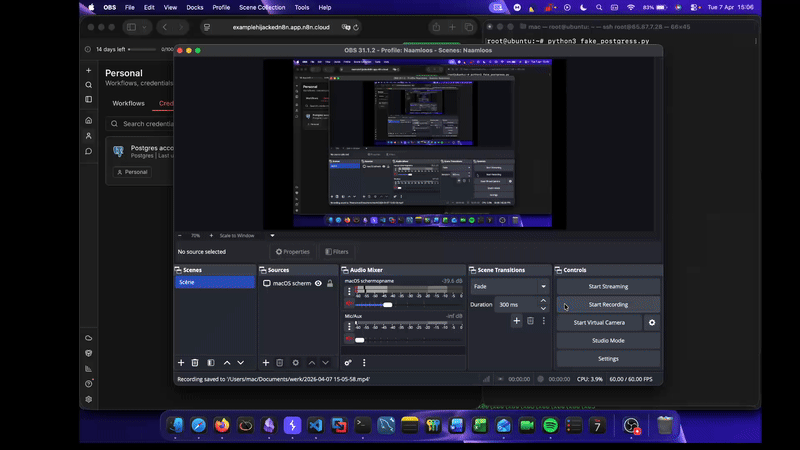Add a new scene with plus icon
The image size is (800, 450).
pyautogui.click(x=181, y=362)
